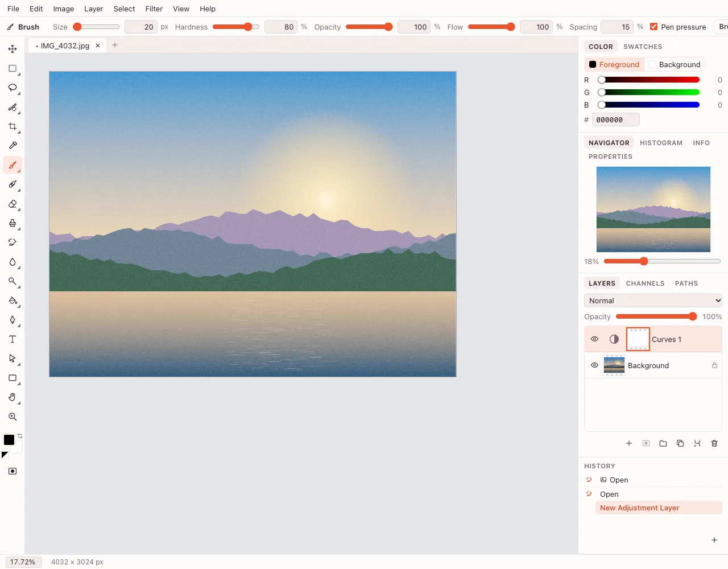Close the IMG_4032.jpg document tab
The width and height of the screenshot is (728, 569).
[x=98, y=46]
